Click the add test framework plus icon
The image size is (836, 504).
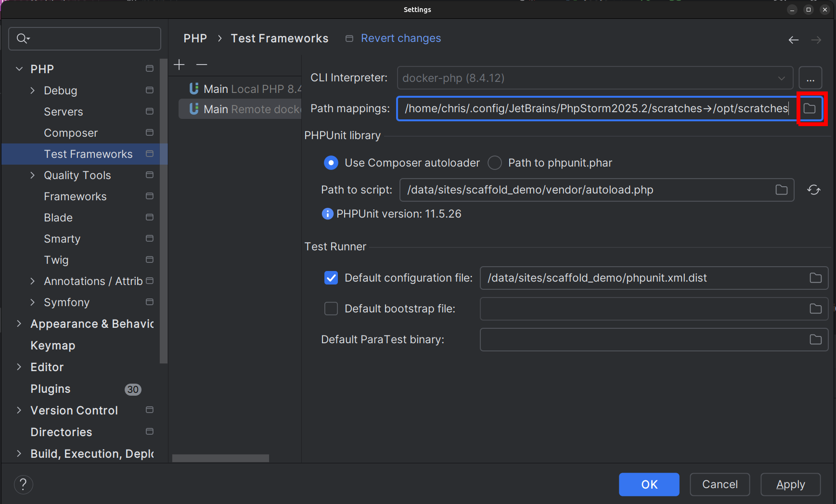pyautogui.click(x=179, y=65)
